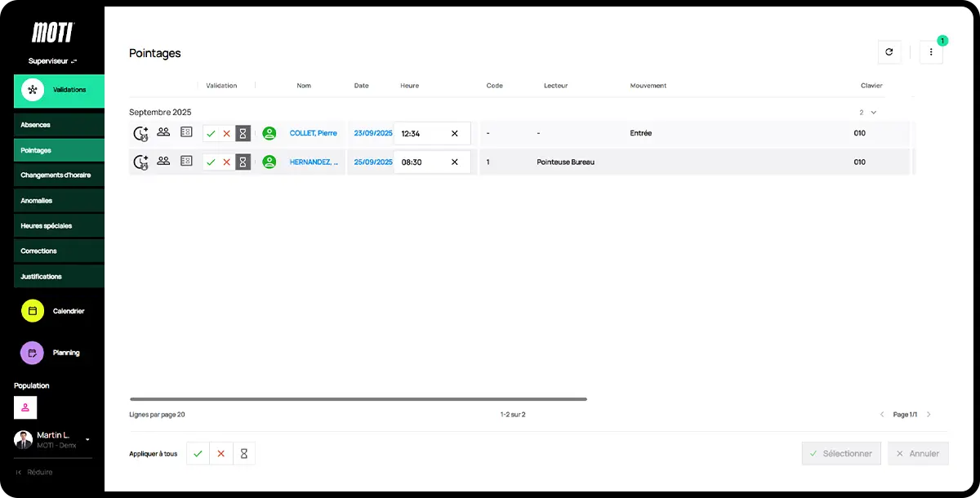The image size is (980, 498).
Task: Clear the 12:34 time with X icon
Action: click(x=455, y=133)
